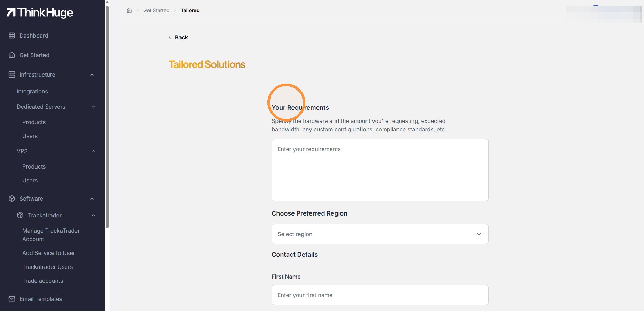644x311 pixels.
Task: Go Back to previous page
Action: click(178, 37)
